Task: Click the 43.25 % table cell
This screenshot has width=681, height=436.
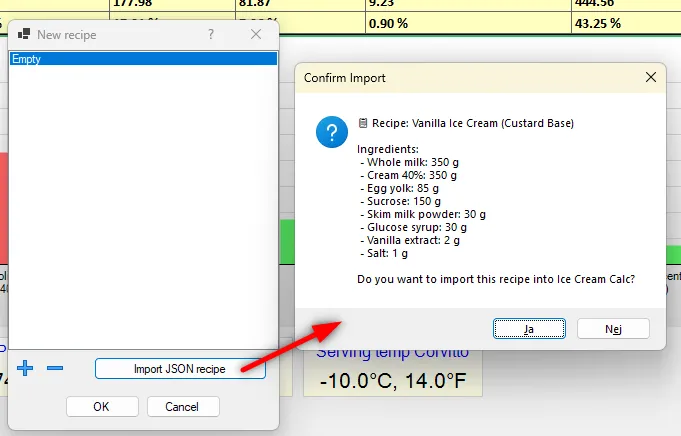Action: 626,23
